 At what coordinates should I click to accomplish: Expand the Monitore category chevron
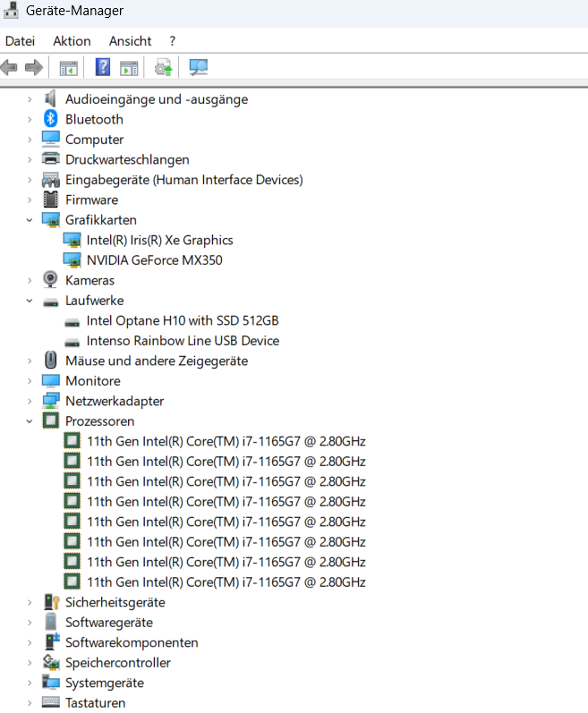[30, 380]
